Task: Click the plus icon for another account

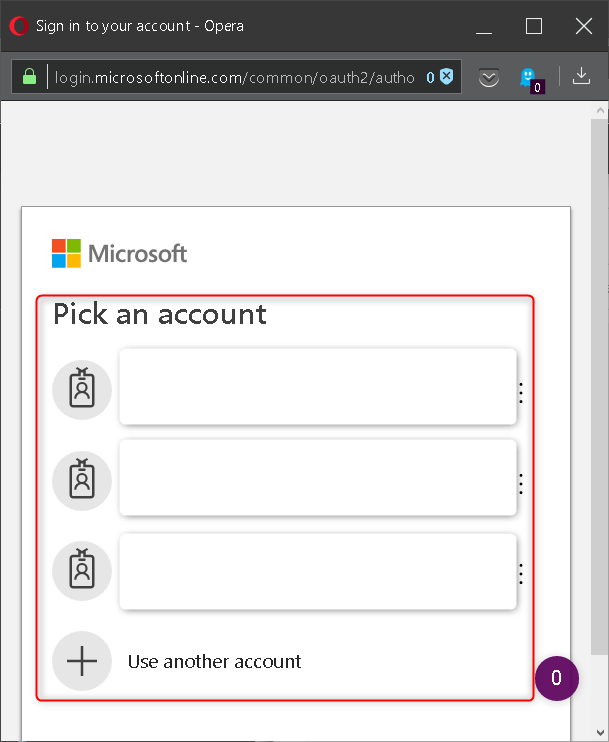Action: click(82, 661)
